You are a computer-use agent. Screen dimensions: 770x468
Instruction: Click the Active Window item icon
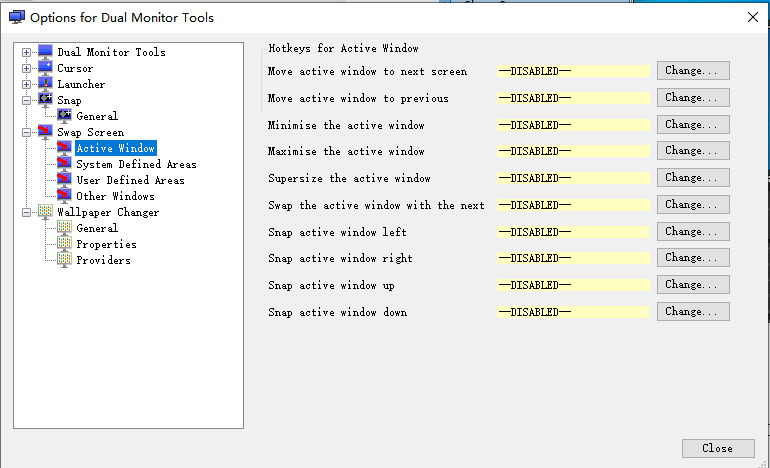(64, 148)
